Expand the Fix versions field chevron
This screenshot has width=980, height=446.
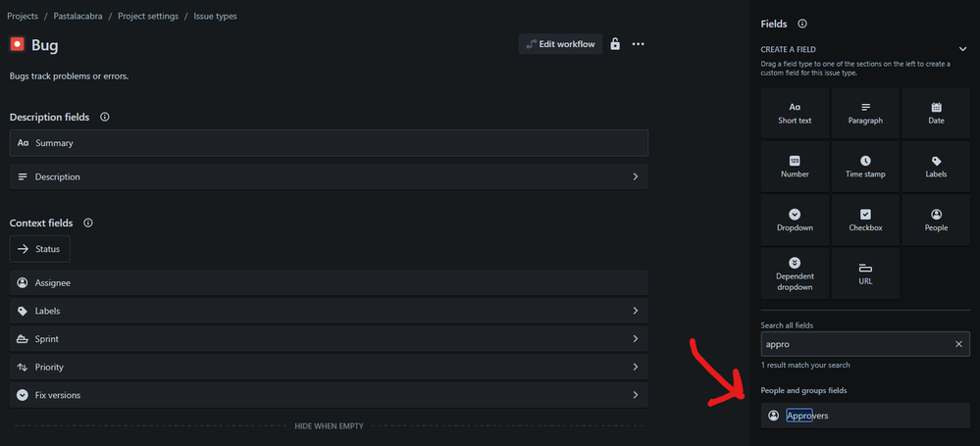[x=635, y=395]
